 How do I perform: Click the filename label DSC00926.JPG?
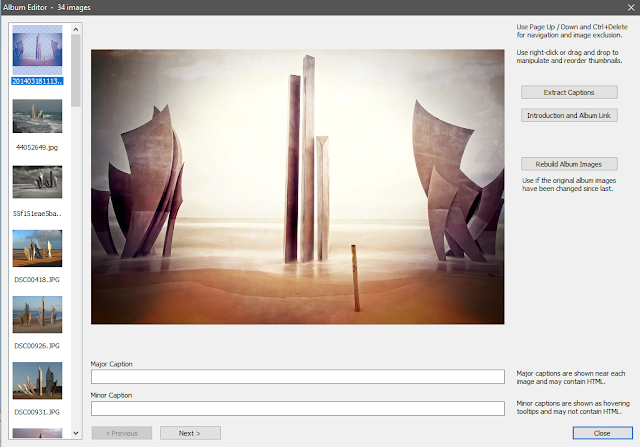[x=37, y=346]
